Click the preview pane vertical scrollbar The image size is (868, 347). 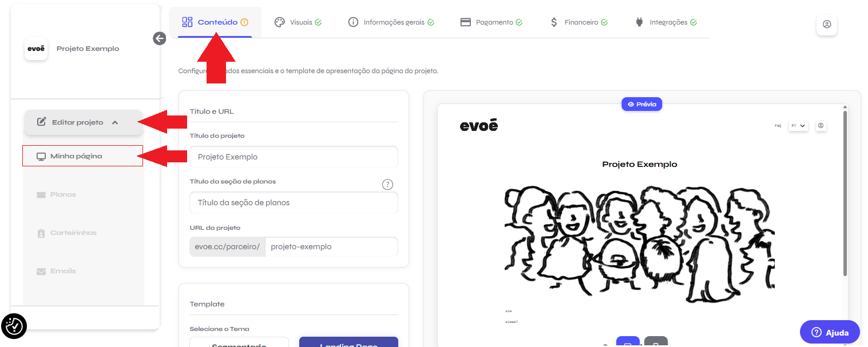pos(845,193)
